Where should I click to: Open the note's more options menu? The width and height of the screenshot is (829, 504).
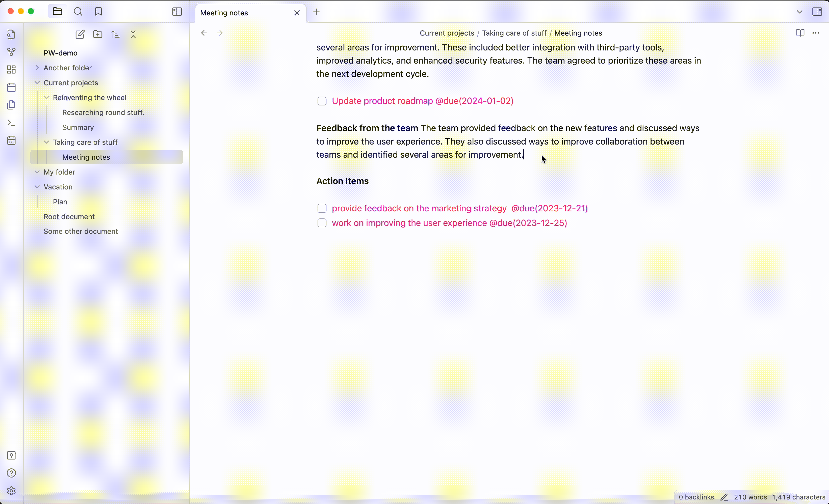click(x=816, y=33)
